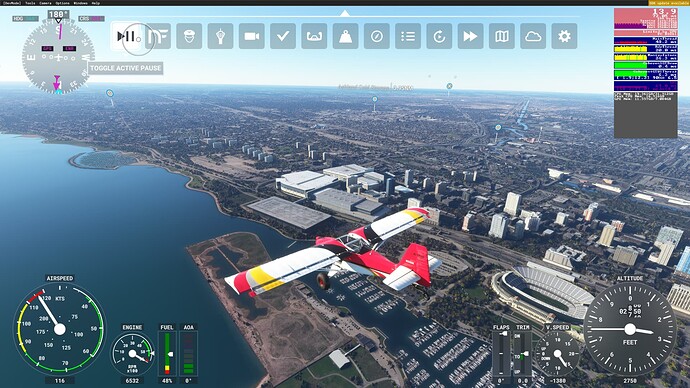The width and height of the screenshot is (690, 388).
Task: Open the ATC control tower panel
Action: coord(220,36)
